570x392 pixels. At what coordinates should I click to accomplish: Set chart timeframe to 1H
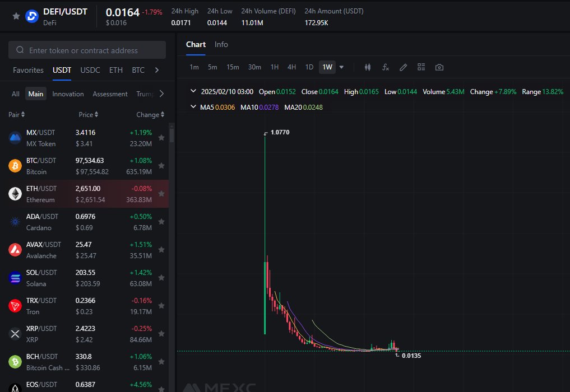point(275,67)
